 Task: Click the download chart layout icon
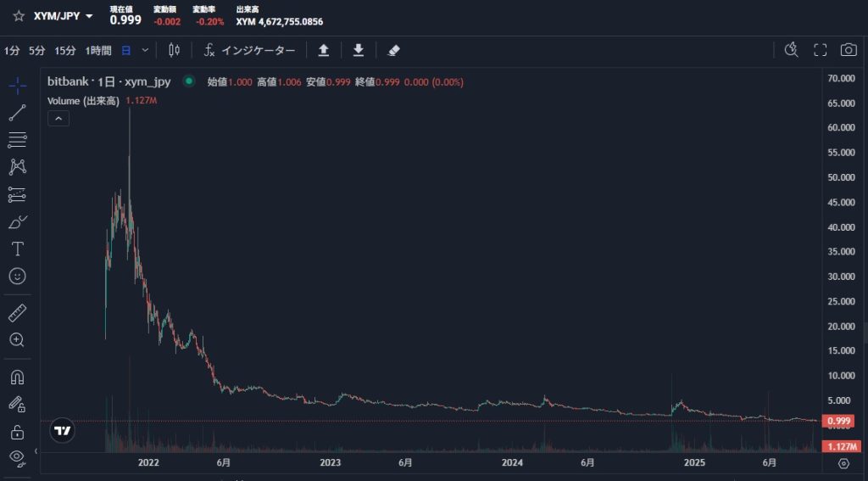359,50
